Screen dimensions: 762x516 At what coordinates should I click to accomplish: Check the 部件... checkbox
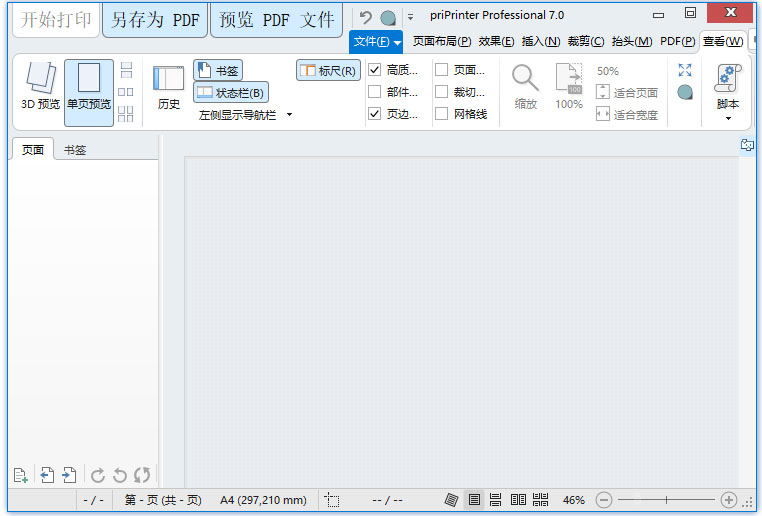tap(375, 92)
